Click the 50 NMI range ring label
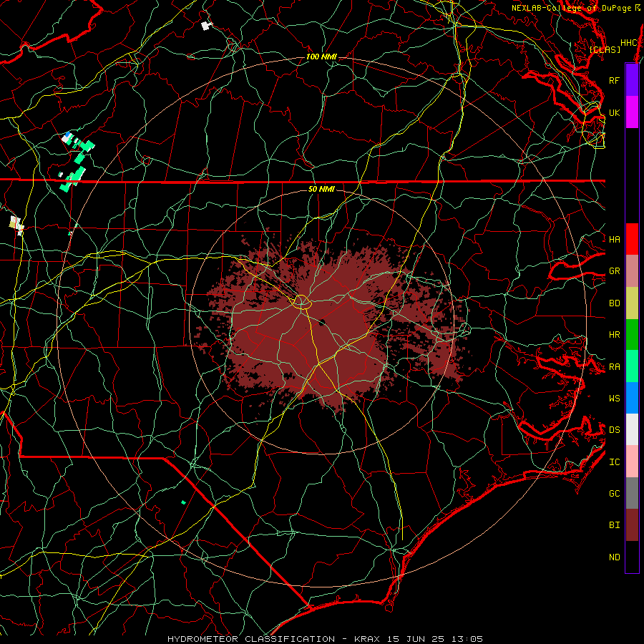Screen dimensions: 644x644 tap(321, 189)
